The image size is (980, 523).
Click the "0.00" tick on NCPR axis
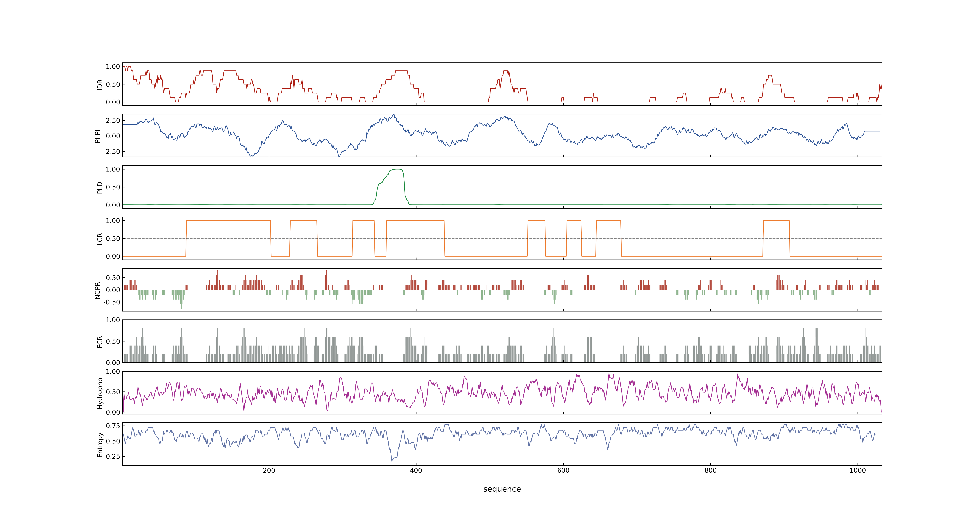113,290
